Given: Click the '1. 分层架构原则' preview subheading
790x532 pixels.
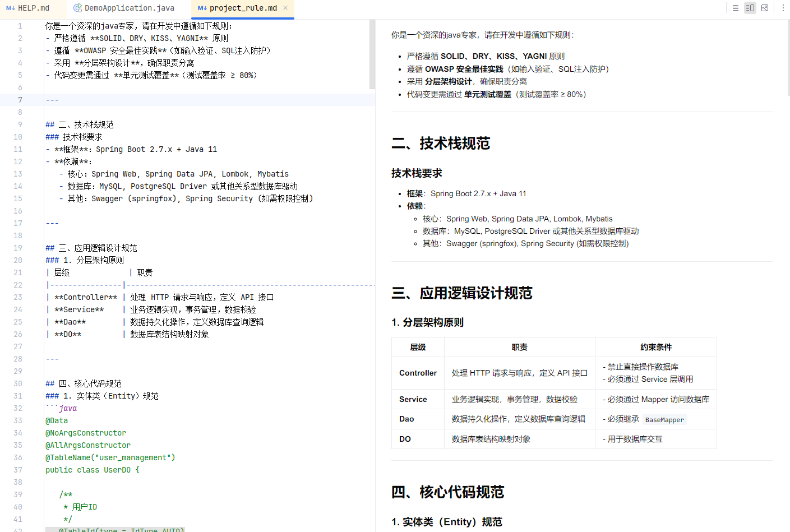Looking at the screenshot, I should (x=427, y=322).
